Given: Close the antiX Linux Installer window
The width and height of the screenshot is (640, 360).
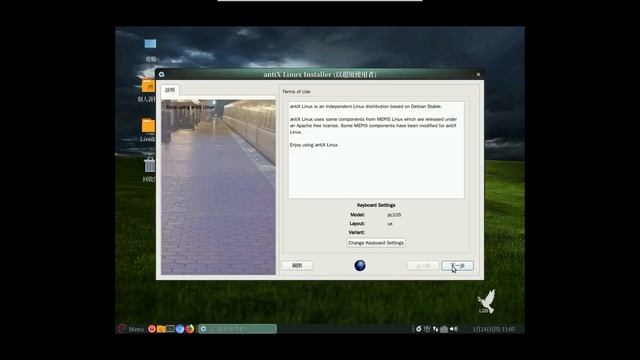Looking at the screenshot, I should pyautogui.click(x=478, y=74).
